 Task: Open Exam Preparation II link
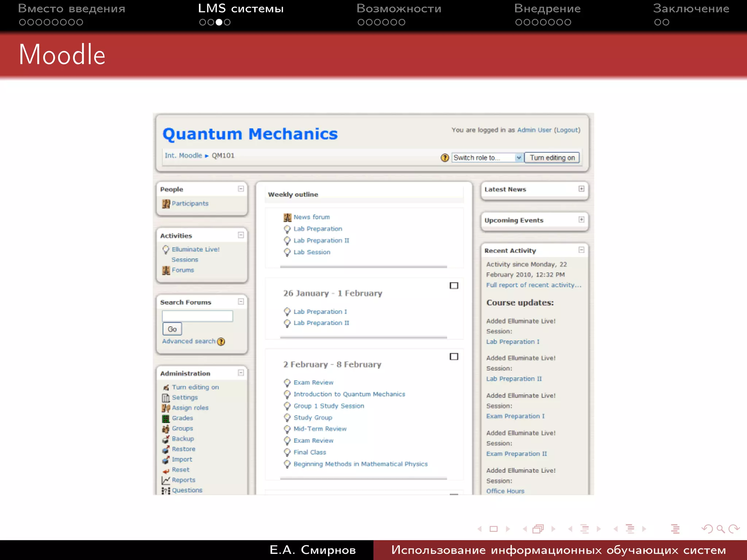pyautogui.click(x=516, y=454)
